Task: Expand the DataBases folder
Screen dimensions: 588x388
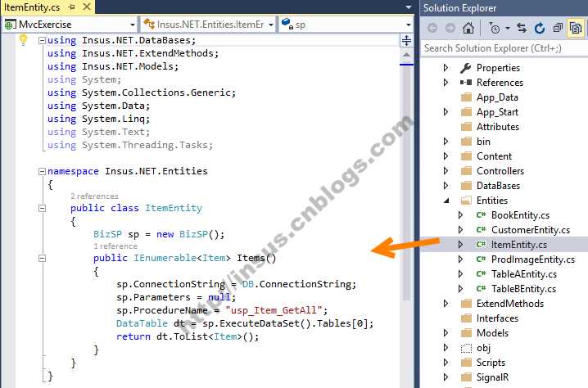Action: 446,186
